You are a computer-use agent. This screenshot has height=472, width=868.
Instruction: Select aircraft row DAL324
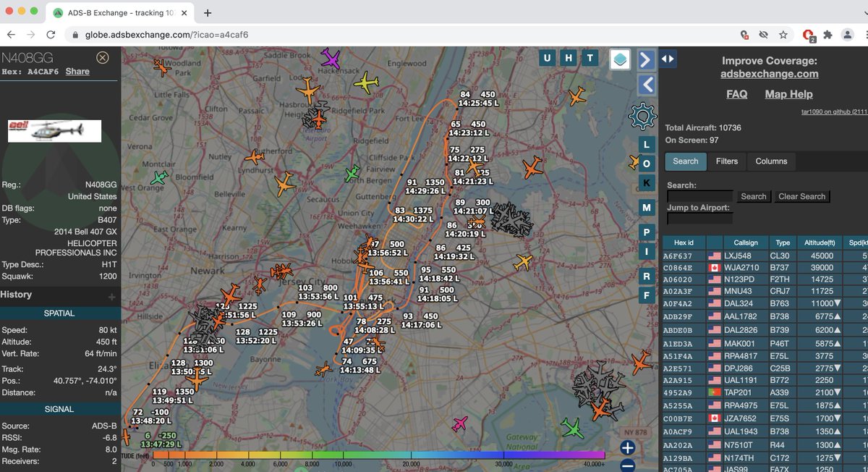coord(765,304)
